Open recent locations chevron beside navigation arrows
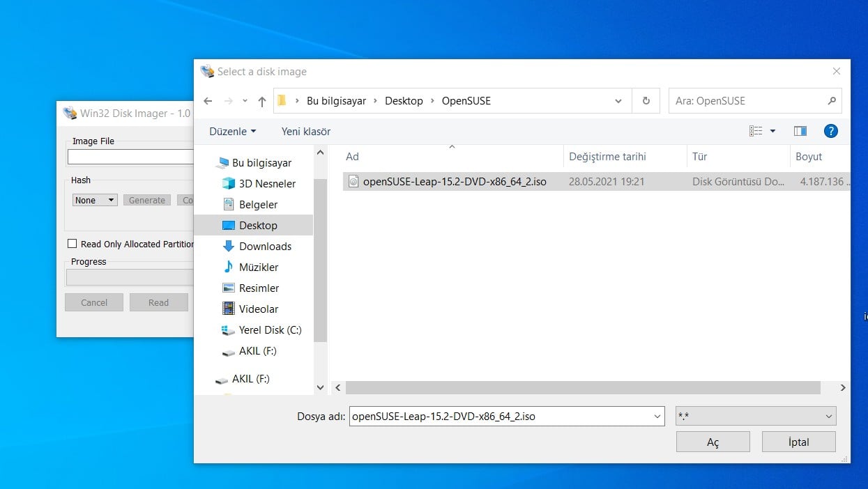868x489 pixels. click(x=245, y=101)
